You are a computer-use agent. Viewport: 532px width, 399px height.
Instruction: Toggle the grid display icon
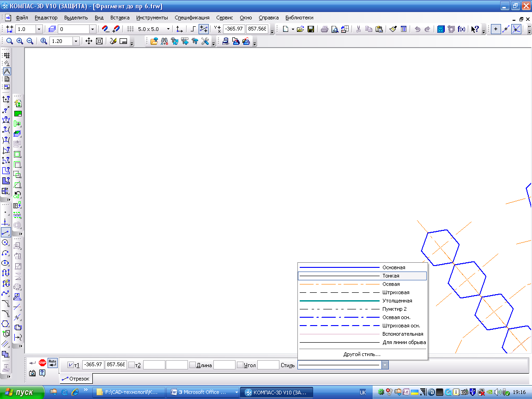[130, 29]
